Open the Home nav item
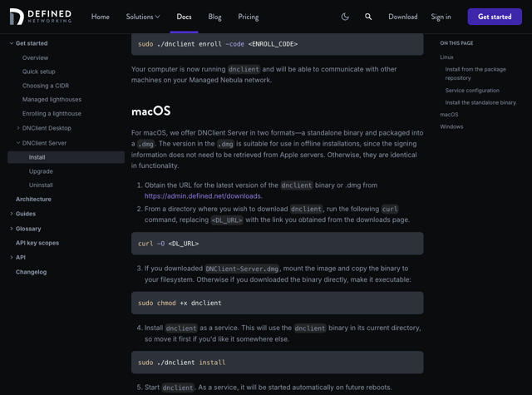This screenshot has width=532, height=395. pyautogui.click(x=100, y=17)
